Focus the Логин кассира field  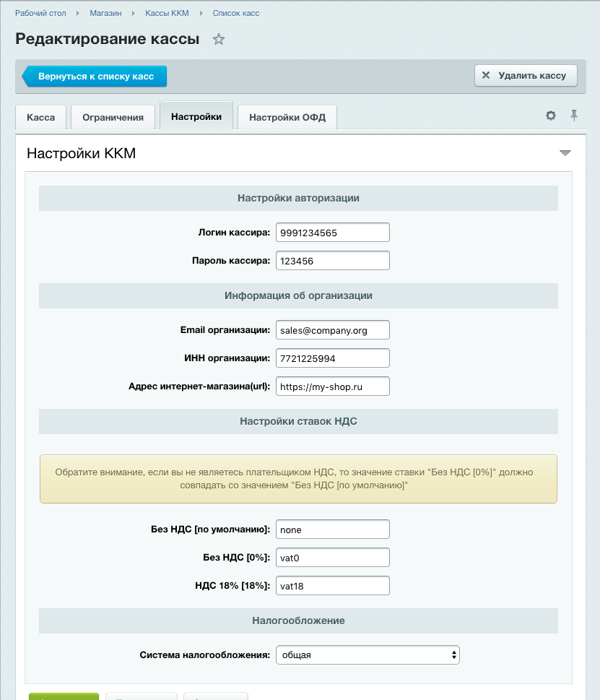[x=332, y=233]
